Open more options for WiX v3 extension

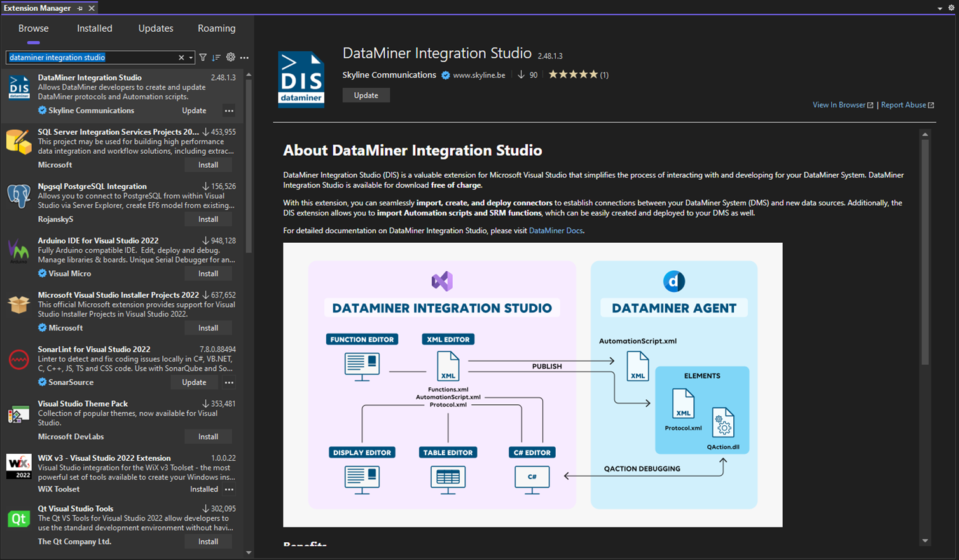229,489
